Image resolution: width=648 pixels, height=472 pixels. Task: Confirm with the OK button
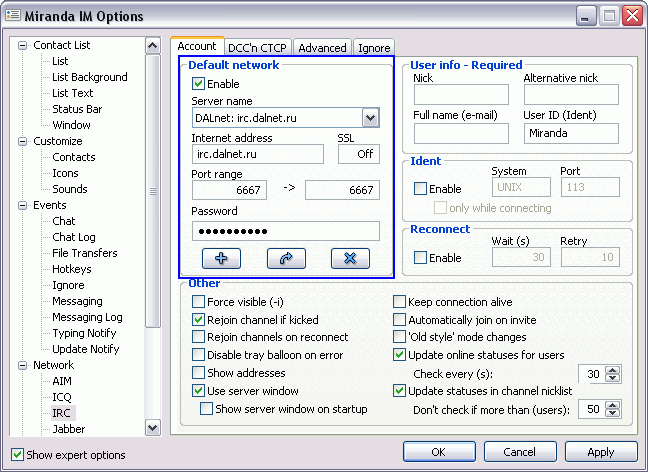[x=439, y=452]
